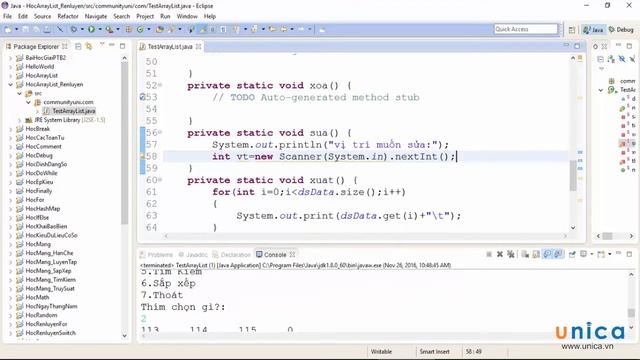Open the Open Perspective icon

(x=572, y=30)
